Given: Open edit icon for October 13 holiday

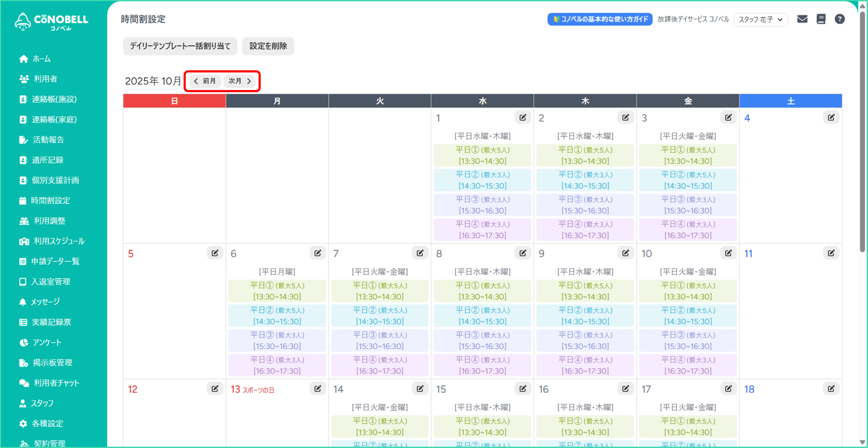Looking at the screenshot, I should point(317,389).
